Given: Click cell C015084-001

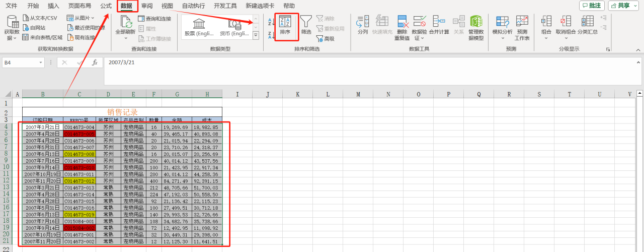Looking at the screenshot, I should coord(79,221).
